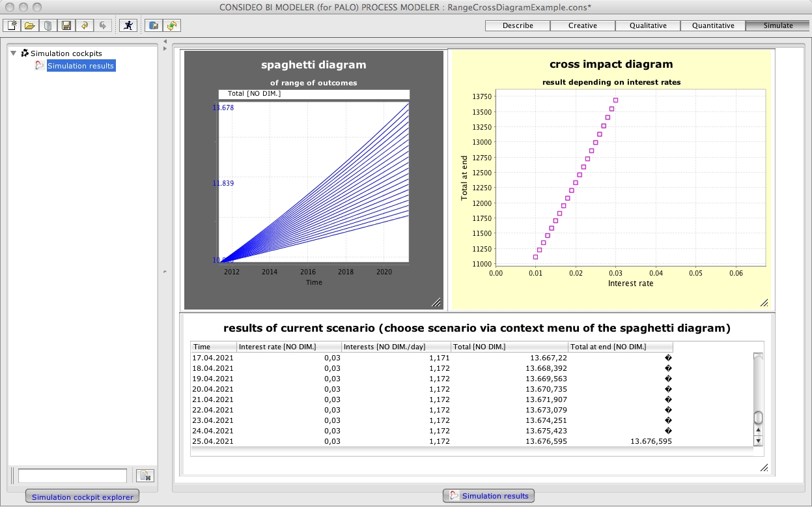Click the database export icon in toolbar
Viewport: 812px width, 507px height.
(x=154, y=25)
